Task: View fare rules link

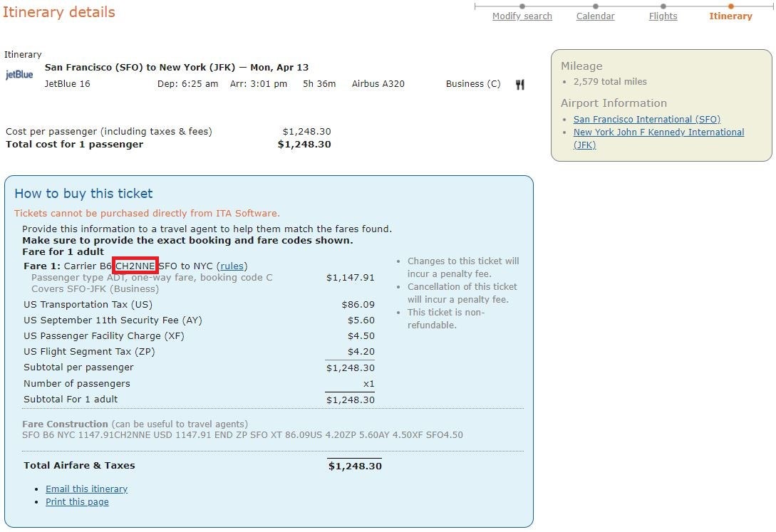Action: point(232,266)
